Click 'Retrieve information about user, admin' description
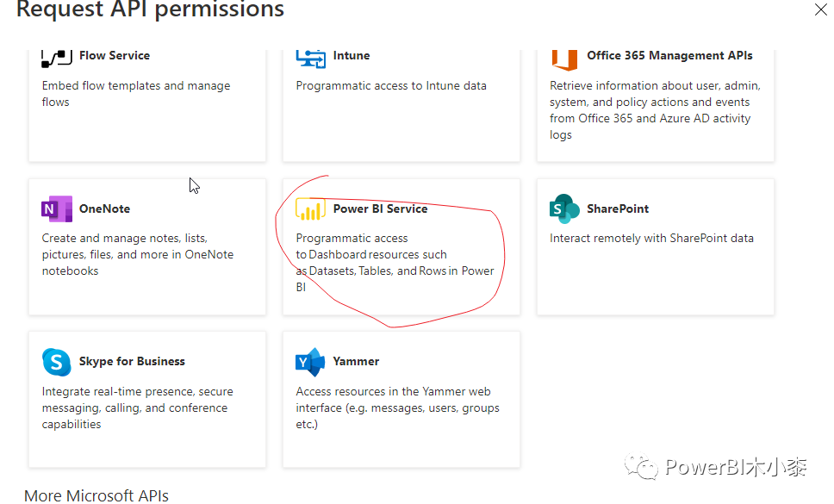The image size is (834, 504). click(x=656, y=110)
